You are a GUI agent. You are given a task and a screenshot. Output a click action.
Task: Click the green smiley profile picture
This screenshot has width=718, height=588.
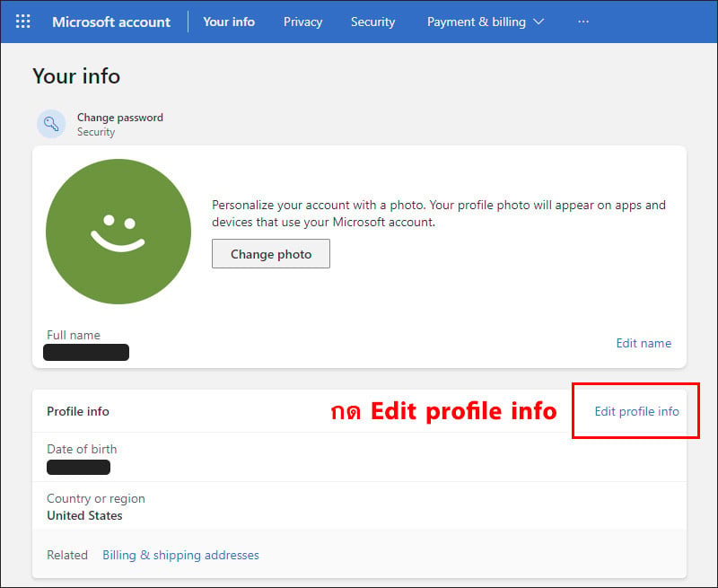[x=118, y=232]
